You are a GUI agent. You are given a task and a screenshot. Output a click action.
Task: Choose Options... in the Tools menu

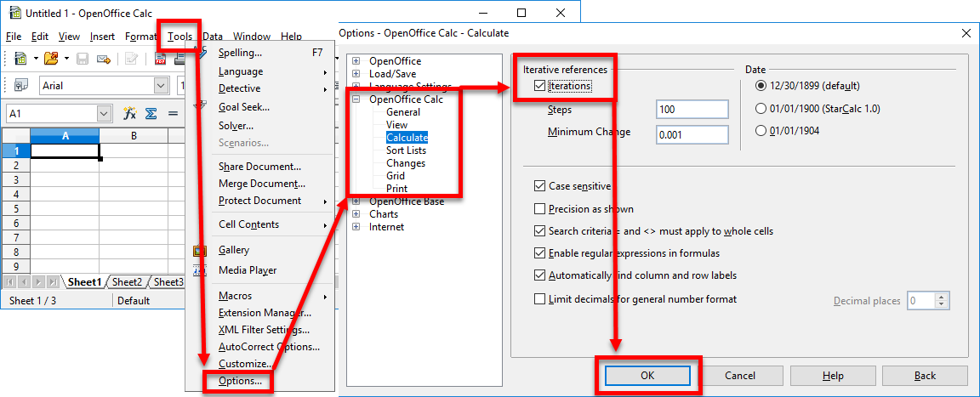pos(240,381)
